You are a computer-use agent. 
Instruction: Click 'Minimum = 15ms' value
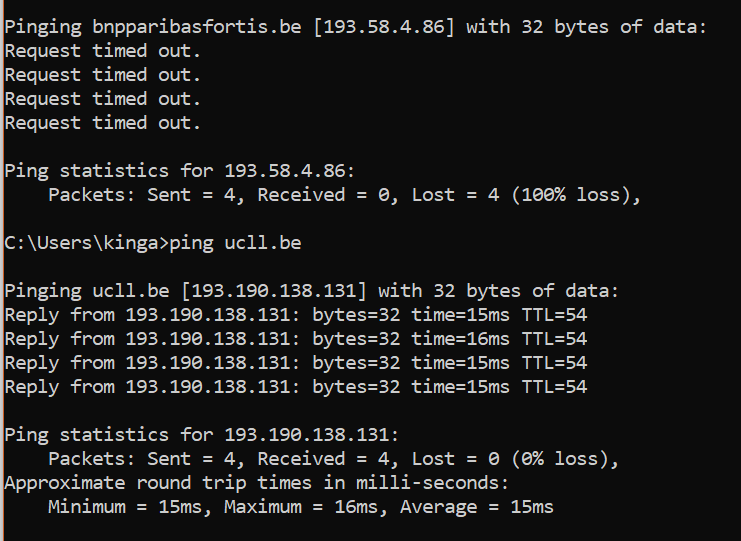[x=125, y=507]
